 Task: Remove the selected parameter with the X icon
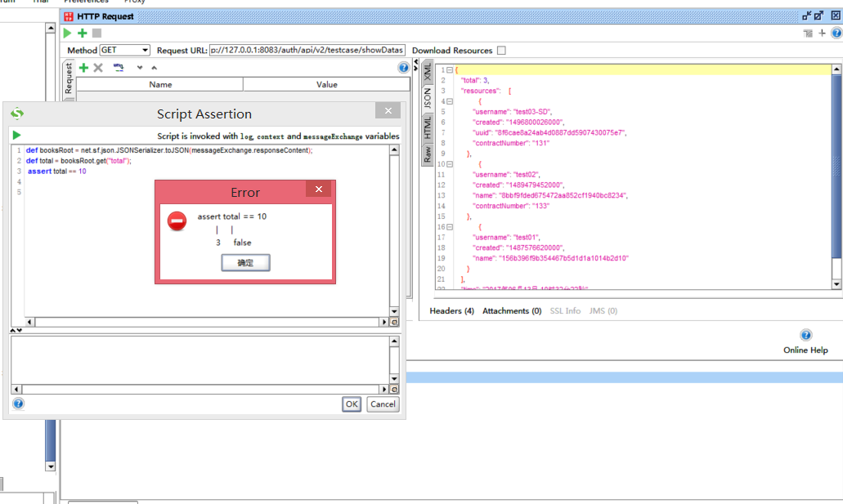pyautogui.click(x=98, y=68)
